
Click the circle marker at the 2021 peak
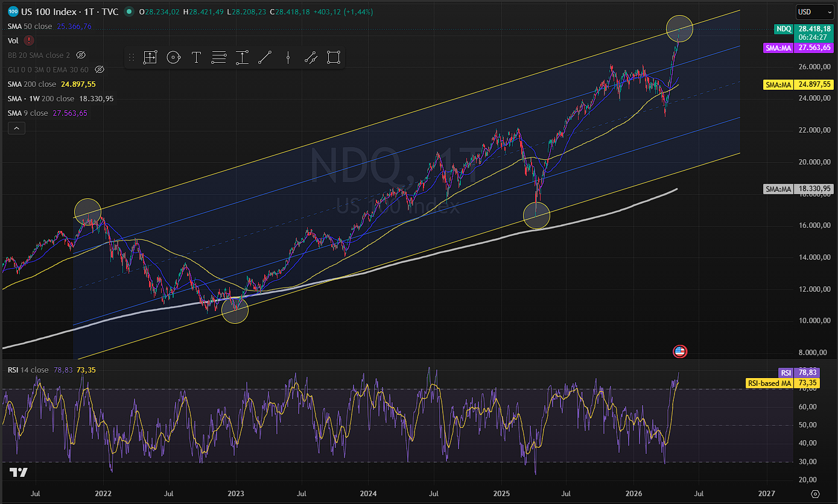(87, 212)
